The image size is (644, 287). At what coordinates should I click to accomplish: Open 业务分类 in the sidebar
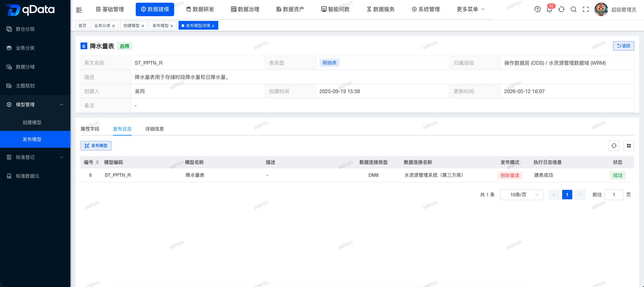click(x=35, y=48)
